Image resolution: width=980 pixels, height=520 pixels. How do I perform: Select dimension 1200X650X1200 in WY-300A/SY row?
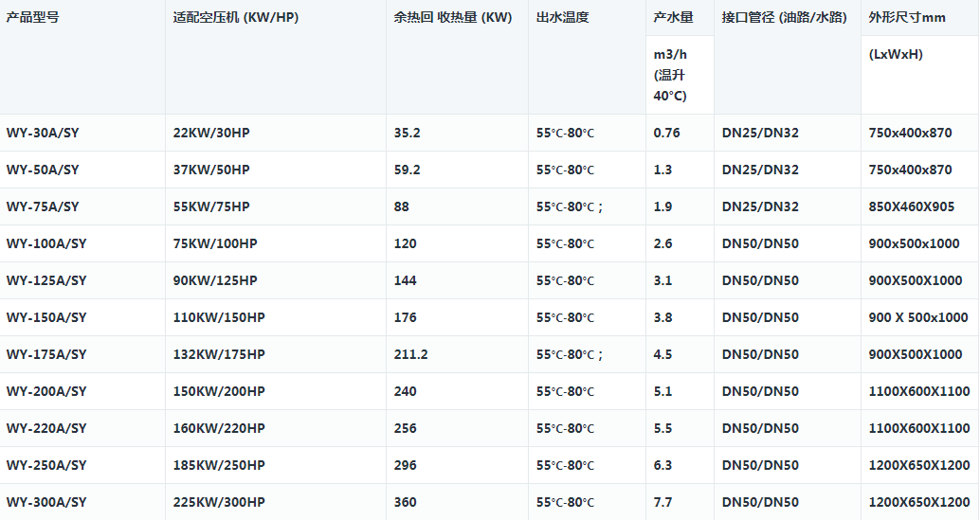[x=919, y=502]
